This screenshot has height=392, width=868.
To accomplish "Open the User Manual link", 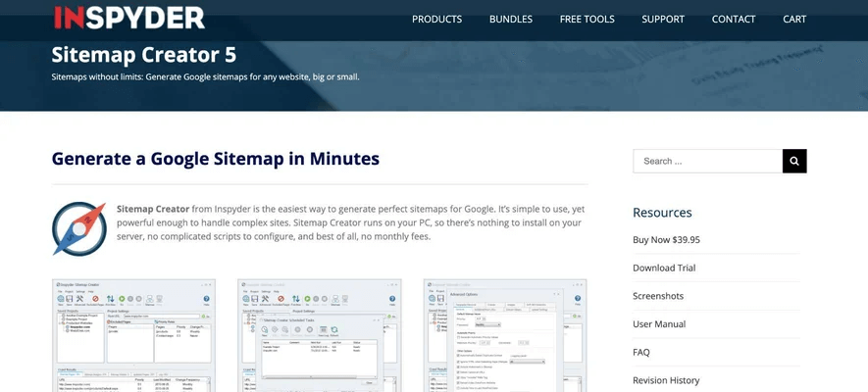I will [x=659, y=324].
